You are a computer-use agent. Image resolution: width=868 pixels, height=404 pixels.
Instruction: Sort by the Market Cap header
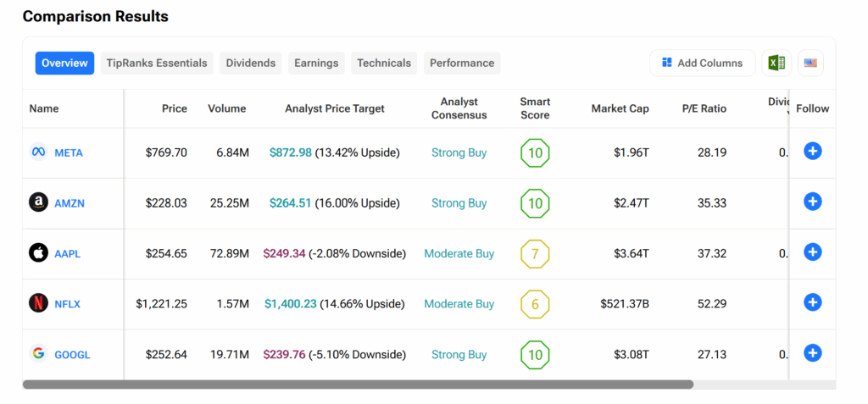[620, 108]
